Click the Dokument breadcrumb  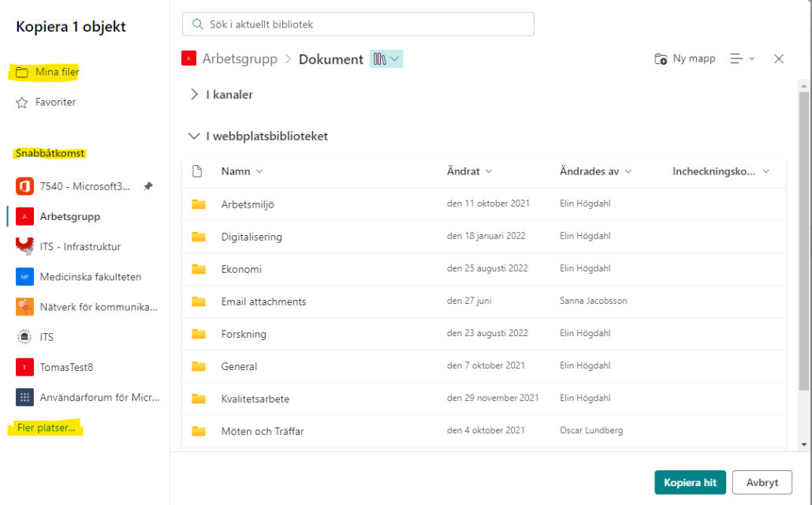331,59
